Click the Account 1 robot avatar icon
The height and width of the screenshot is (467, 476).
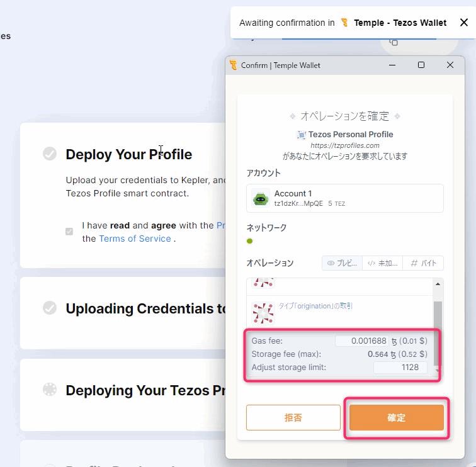coord(261,199)
